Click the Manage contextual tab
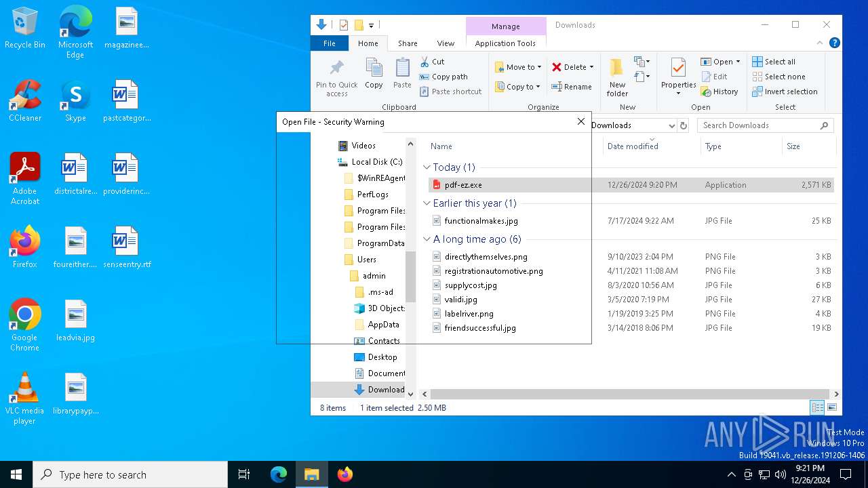Viewport: 868px width, 488px height. (506, 26)
